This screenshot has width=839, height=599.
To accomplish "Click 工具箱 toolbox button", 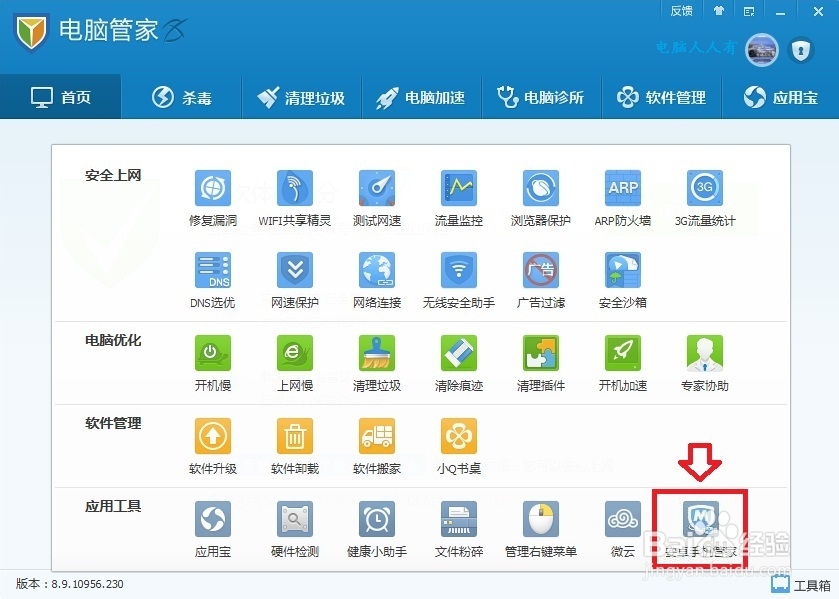I will pyautogui.click(x=801, y=585).
